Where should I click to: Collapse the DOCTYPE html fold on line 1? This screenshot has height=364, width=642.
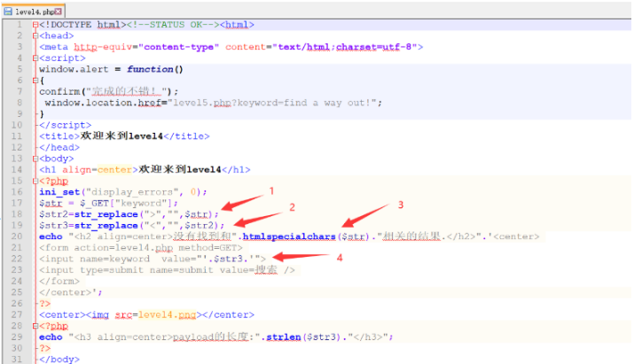(35, 25)
